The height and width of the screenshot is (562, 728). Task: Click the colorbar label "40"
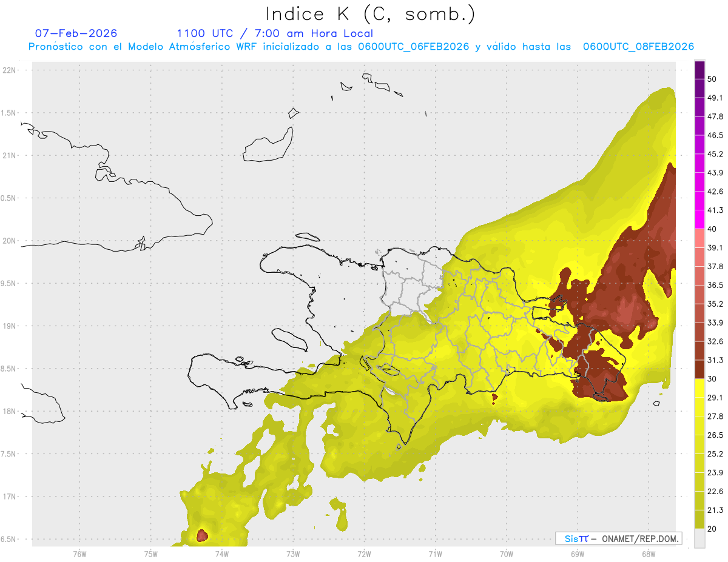tap(713, 229)
